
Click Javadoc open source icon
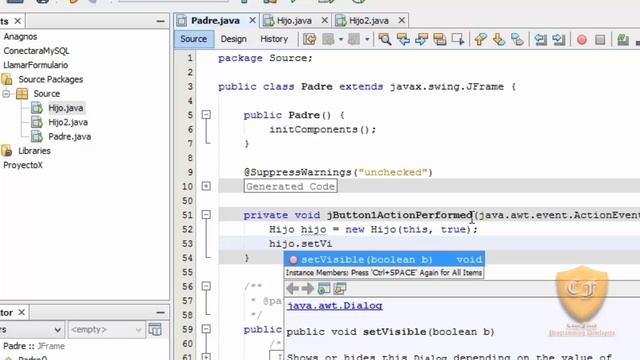pyautogui.click(x=340, y=289)
